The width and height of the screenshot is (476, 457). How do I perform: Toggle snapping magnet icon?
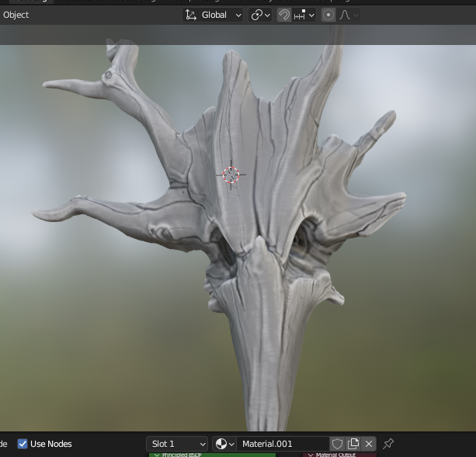pyautogui.click(x=284, y=15)
